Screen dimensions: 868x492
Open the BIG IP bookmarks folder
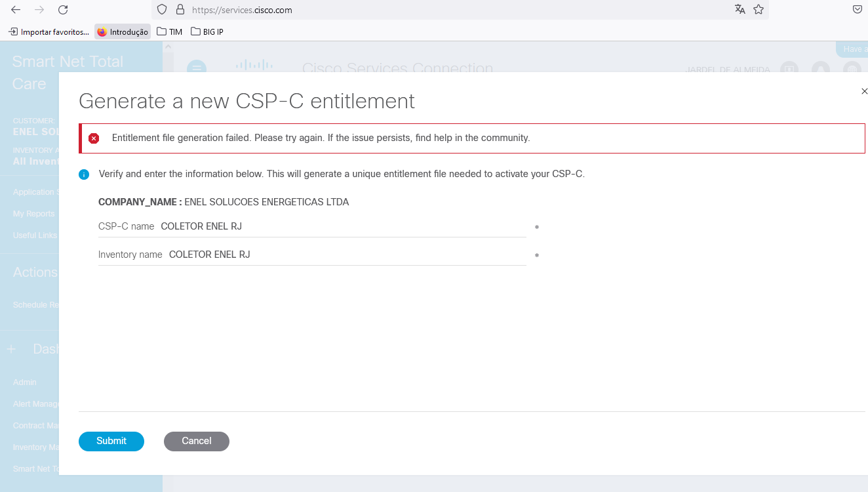207,31
